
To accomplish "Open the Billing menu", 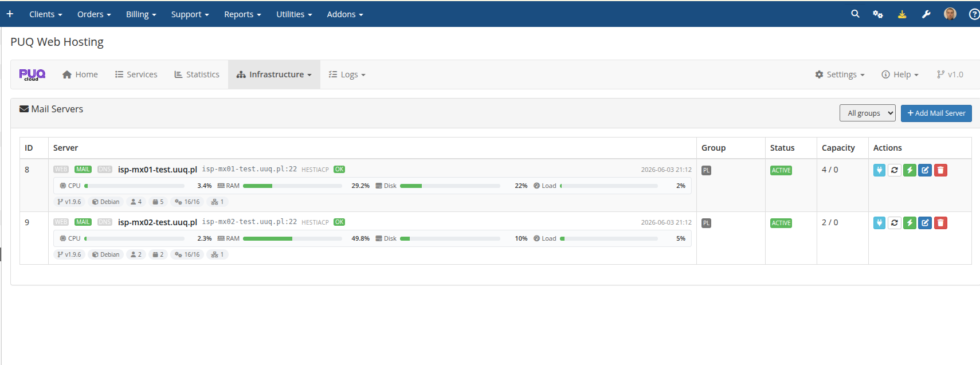I will pos(141,14).
